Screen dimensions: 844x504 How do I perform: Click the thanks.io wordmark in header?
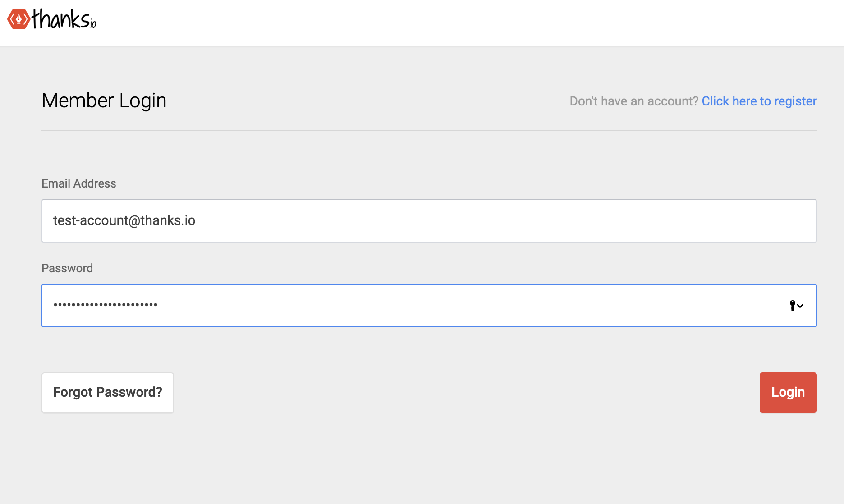coord(61,19)
